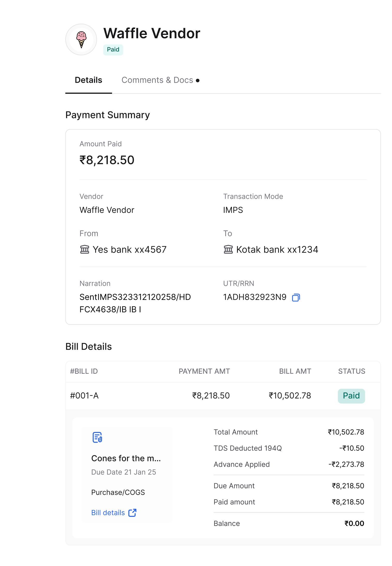The image size is (392, 566).
Task: Switch to the Details tab
Action: (x=89, y=80)
